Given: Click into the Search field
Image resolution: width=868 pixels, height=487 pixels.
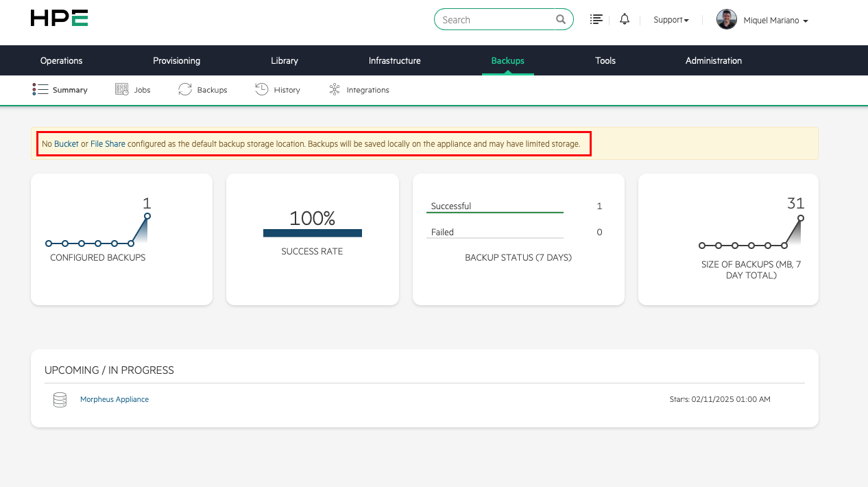Looking at the screenshot, I should (x=495, y=20).
